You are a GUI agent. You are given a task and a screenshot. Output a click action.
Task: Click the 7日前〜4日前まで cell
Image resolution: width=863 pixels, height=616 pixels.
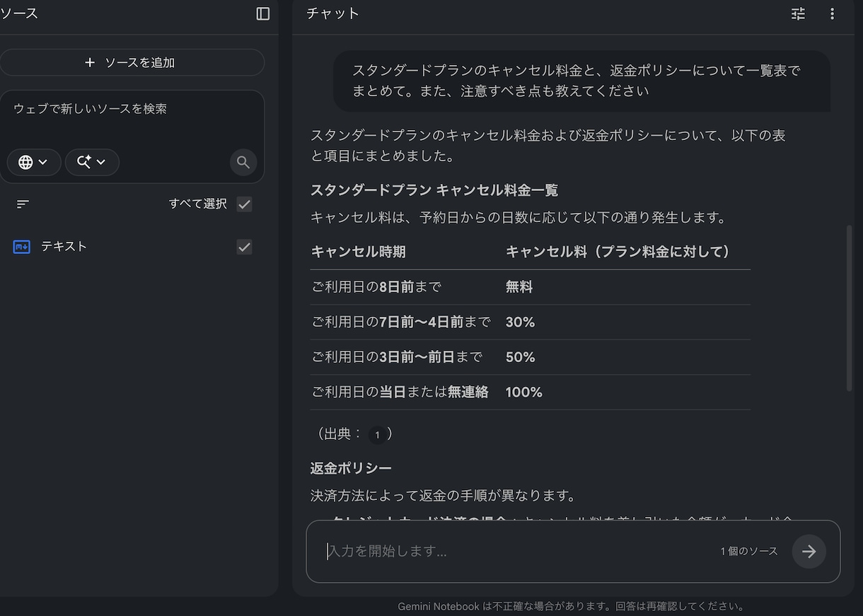[401, 322]
